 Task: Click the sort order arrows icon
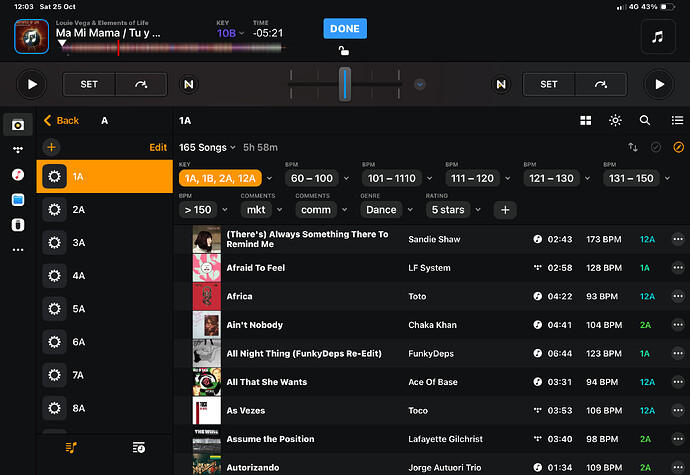pos(633,147)
